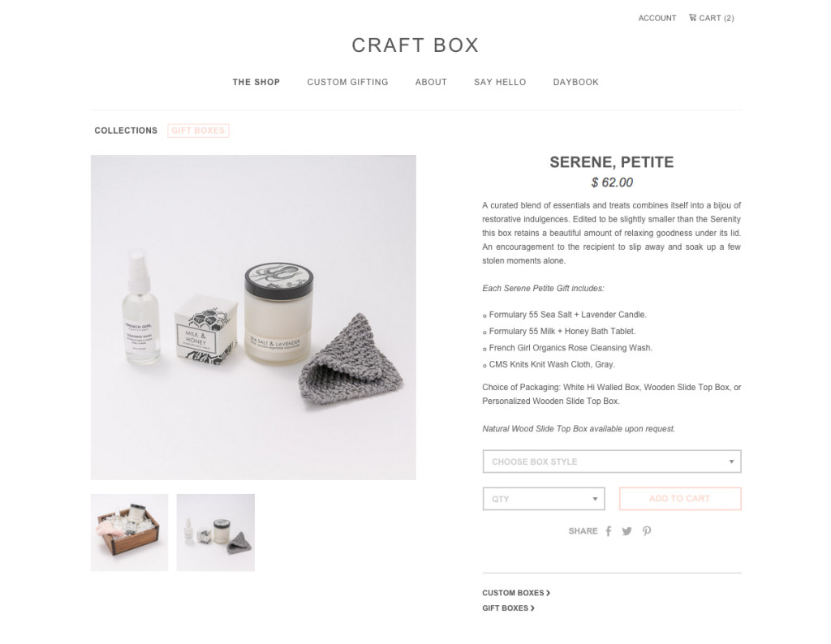The height and width of the screenshot is (644, 831).
Task: Select the Gift Boxes breadcrumb tag
Action: point(198,131)
